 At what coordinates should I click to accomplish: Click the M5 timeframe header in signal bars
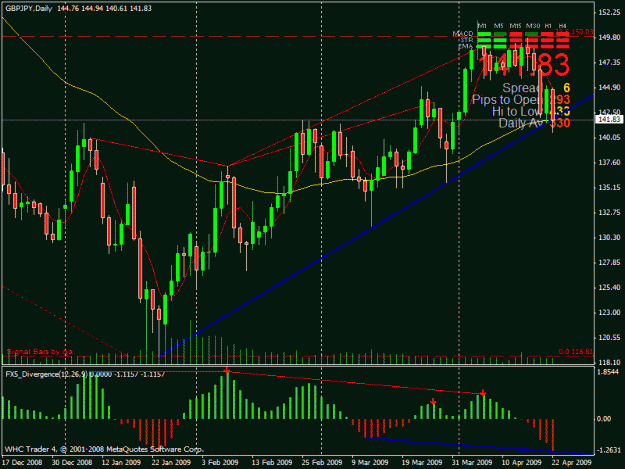[499, 26]
